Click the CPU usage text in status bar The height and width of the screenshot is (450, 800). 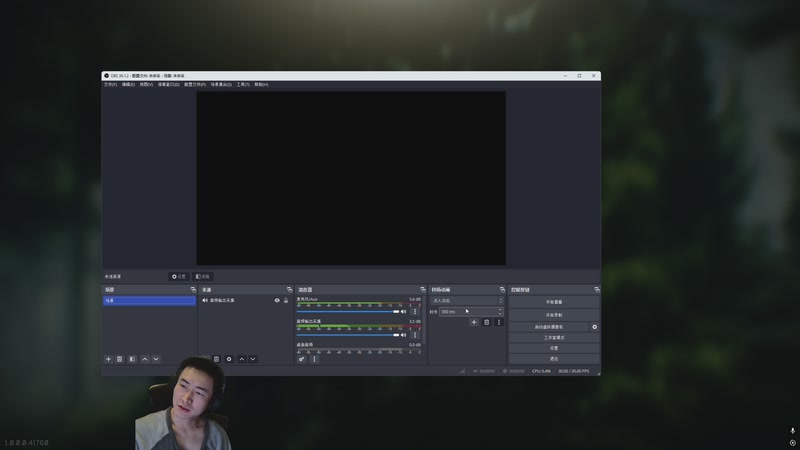tap(541, 371)
